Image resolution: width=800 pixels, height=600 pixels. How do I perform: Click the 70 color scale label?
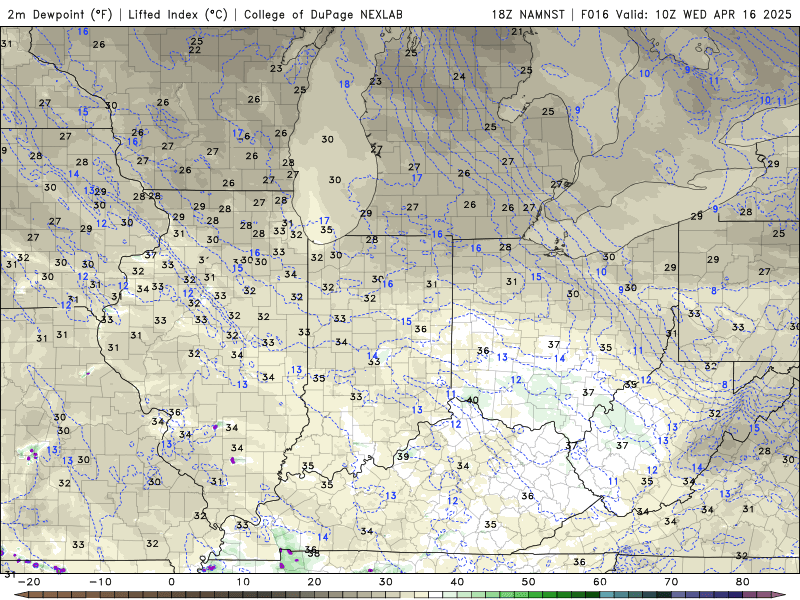point(671,582)
